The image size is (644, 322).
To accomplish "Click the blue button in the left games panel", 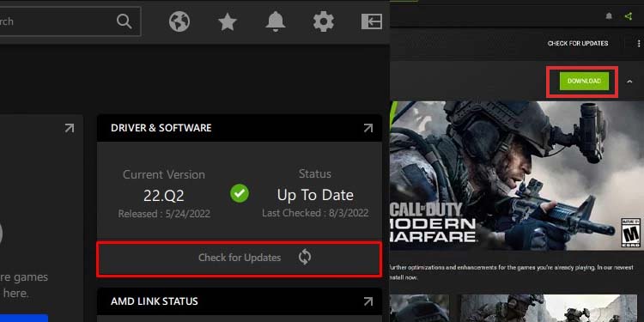I will coord(24,318).
